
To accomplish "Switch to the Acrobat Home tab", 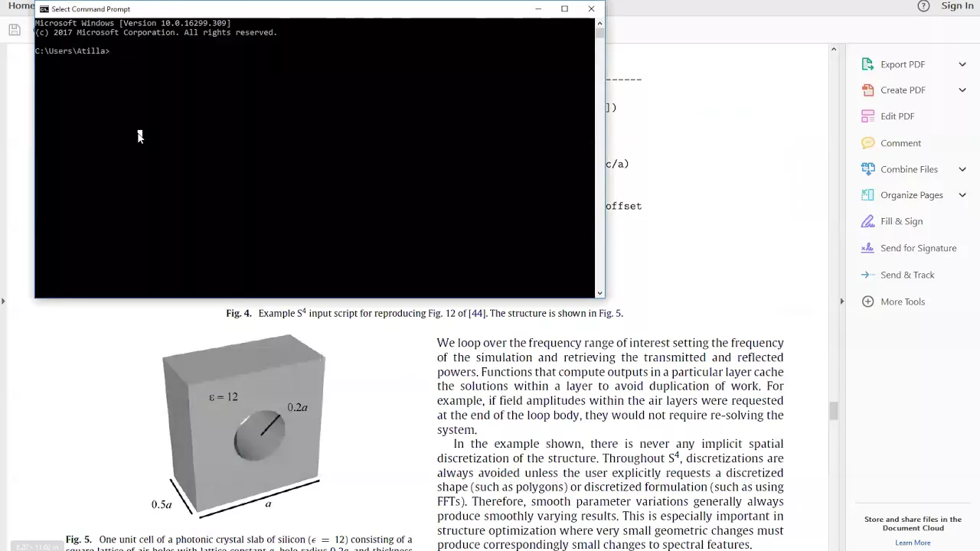I will [x=21, y=6].
